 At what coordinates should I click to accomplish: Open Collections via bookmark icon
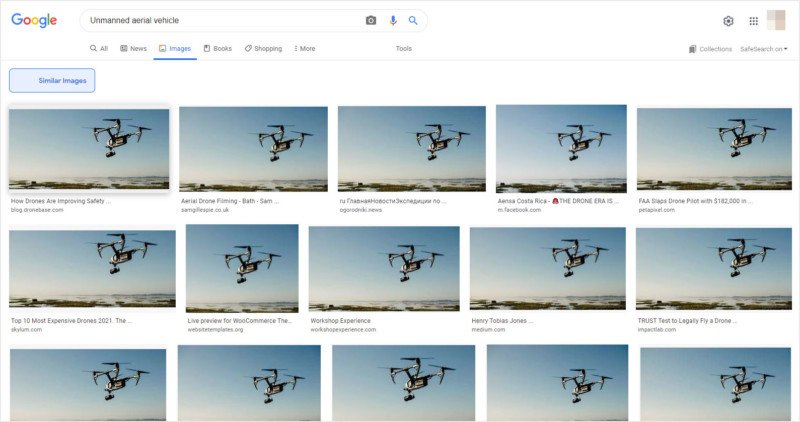692,49
